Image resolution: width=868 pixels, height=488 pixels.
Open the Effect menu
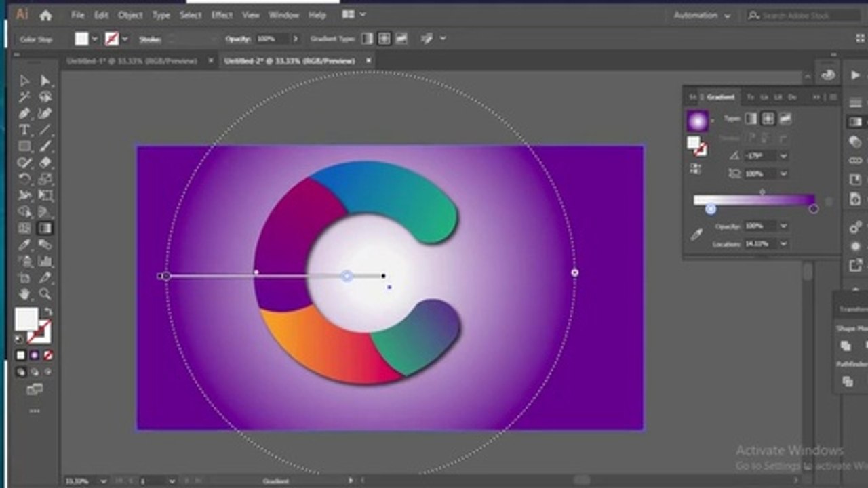(222, 15)
